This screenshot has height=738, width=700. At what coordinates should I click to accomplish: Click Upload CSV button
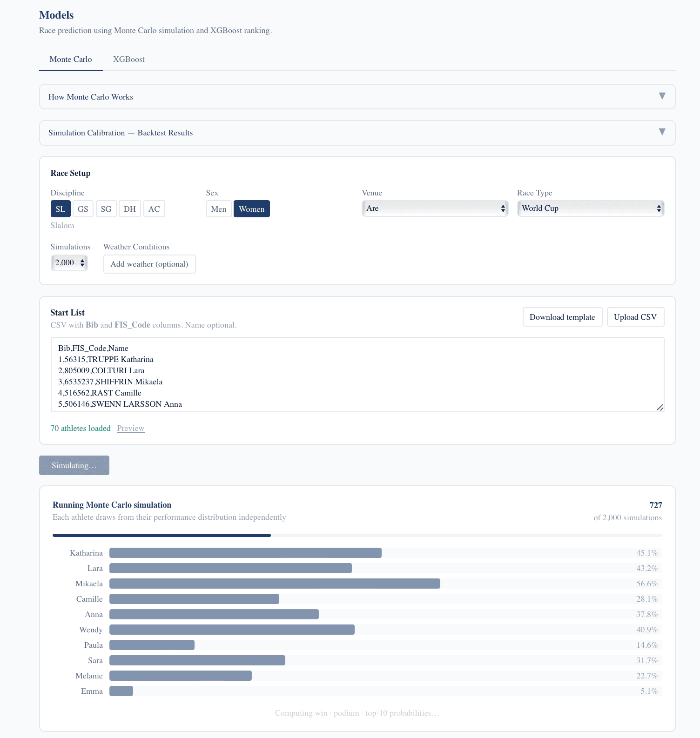point(635,317)
